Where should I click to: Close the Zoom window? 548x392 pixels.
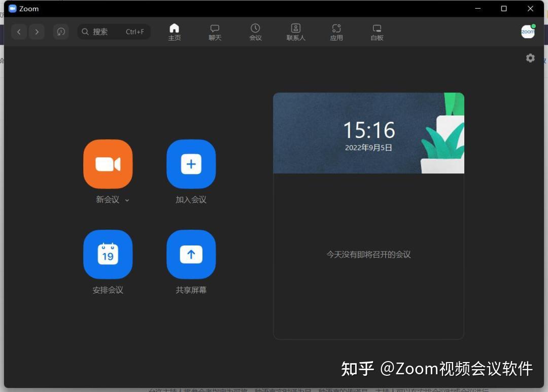click(x=530, y=9)
